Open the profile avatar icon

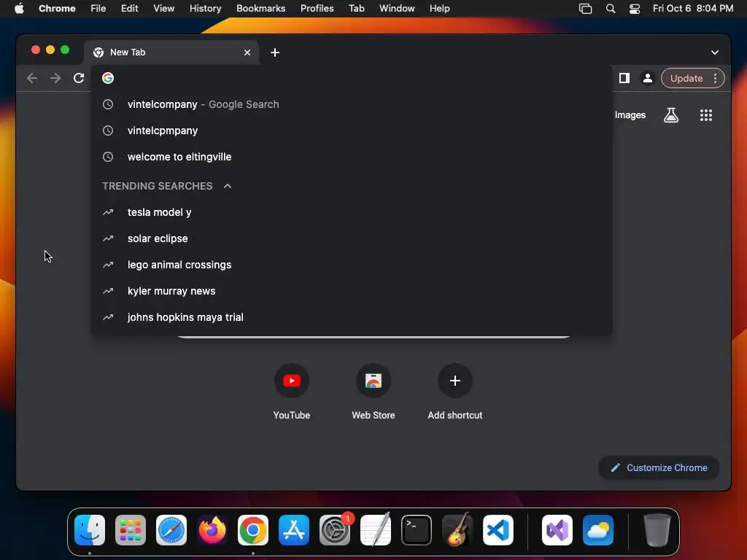click(x=648, y=78)
